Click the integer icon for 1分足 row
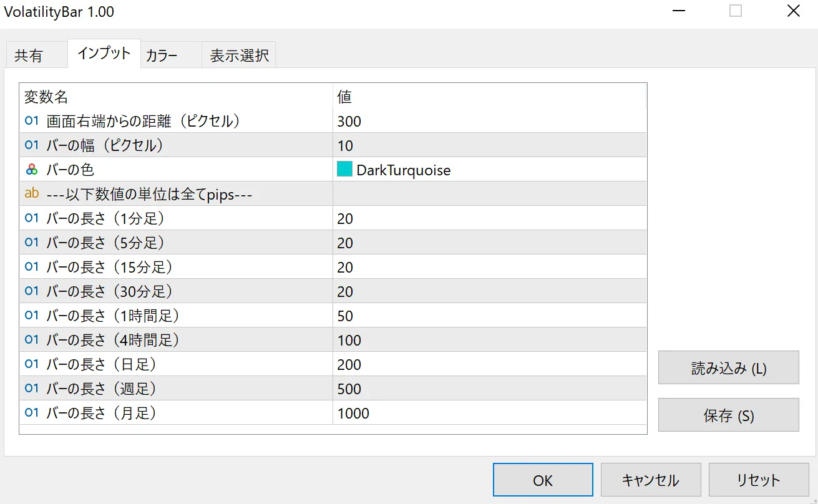 [32, 218]
